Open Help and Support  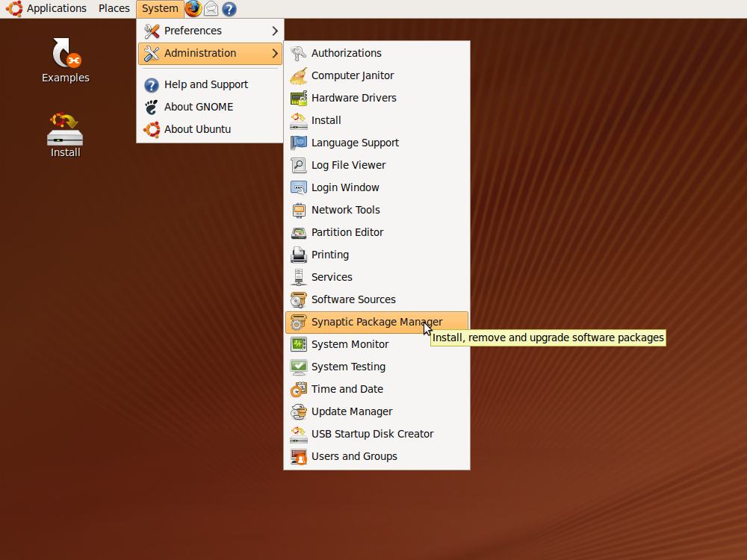click(205, 84)
